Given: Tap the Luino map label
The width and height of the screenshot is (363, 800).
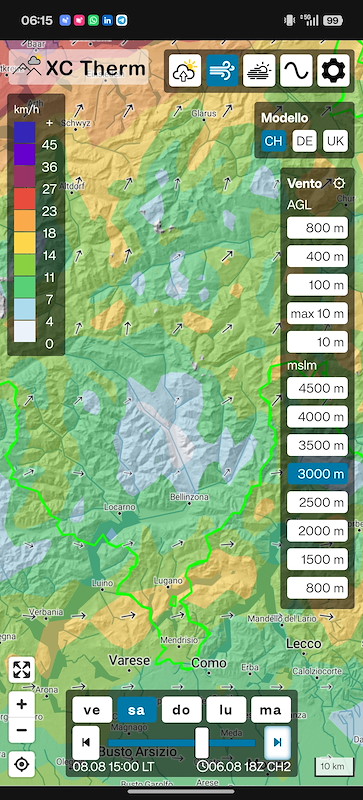Looking at the screenshot, I should click(x=102, y=583).
